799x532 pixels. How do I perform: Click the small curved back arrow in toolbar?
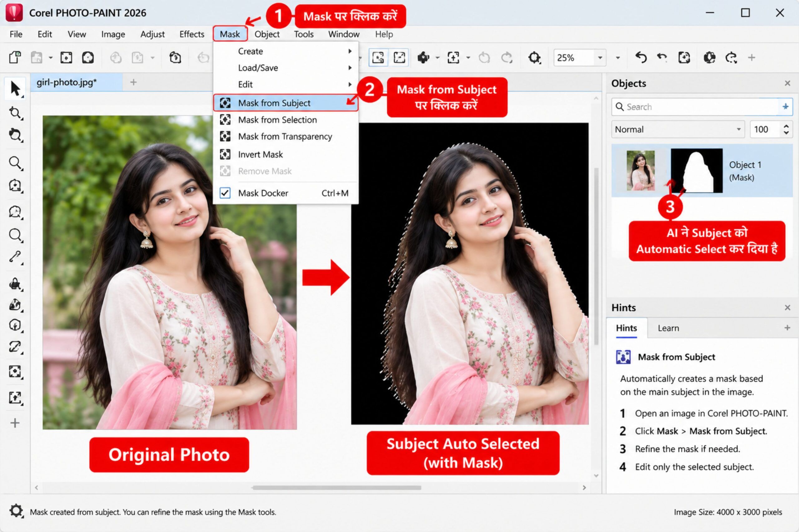point(662,57)
